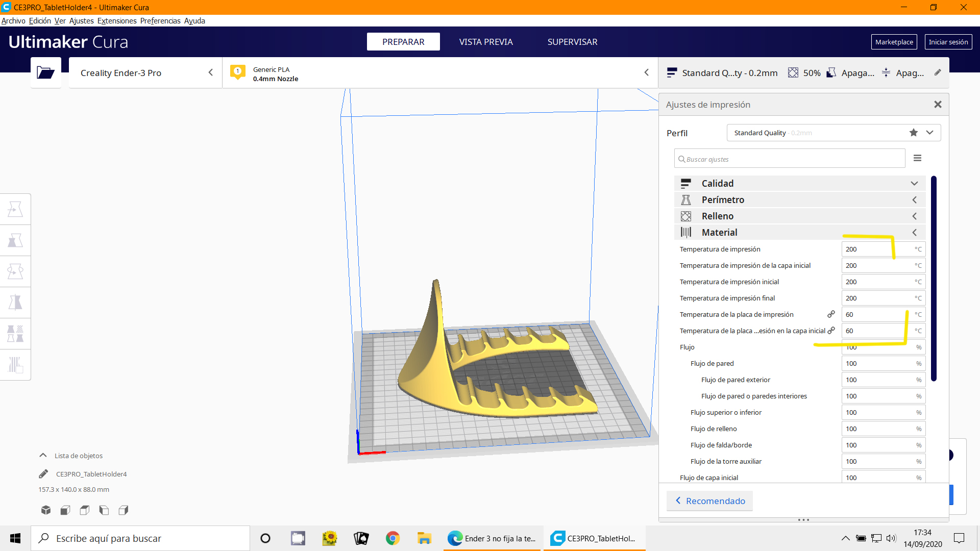Viewport: 980px width, 551px height.
Task: Click link icon beside placa de impresión
Action: pyautogui.click(x=831, y=314)
